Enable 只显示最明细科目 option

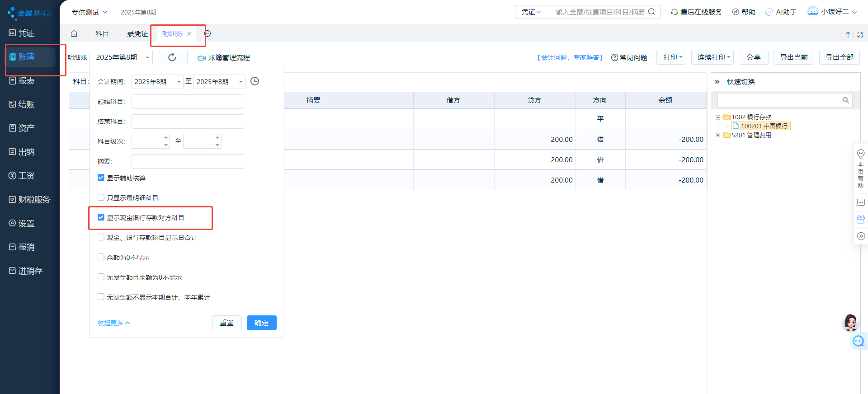click(x=101, y=197)
